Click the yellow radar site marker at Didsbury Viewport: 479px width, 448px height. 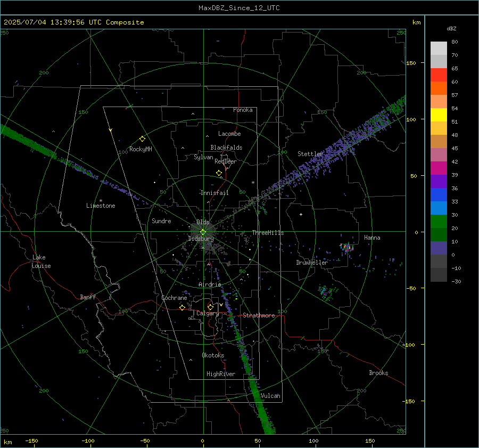tap(203, 232)
